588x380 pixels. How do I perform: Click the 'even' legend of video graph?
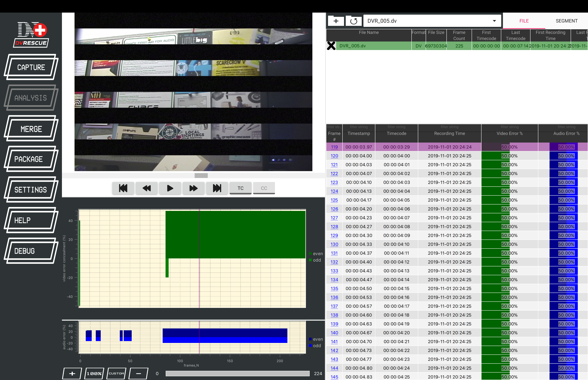[316, 254]
